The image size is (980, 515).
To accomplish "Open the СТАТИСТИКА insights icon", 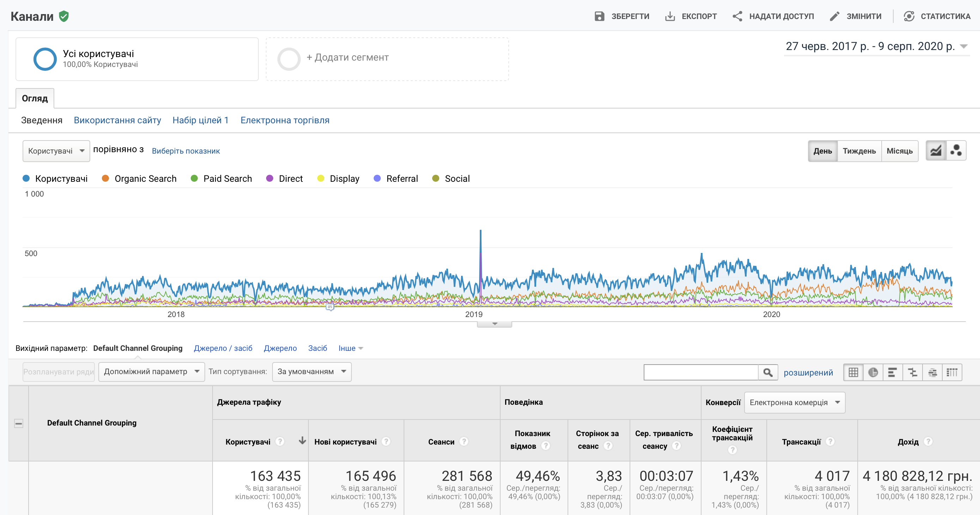I will tap(909, 16).
